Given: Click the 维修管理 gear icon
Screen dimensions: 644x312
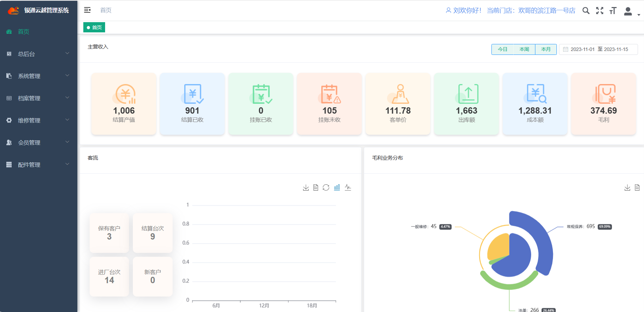Looking at the screenshot, I should [9, 120].
